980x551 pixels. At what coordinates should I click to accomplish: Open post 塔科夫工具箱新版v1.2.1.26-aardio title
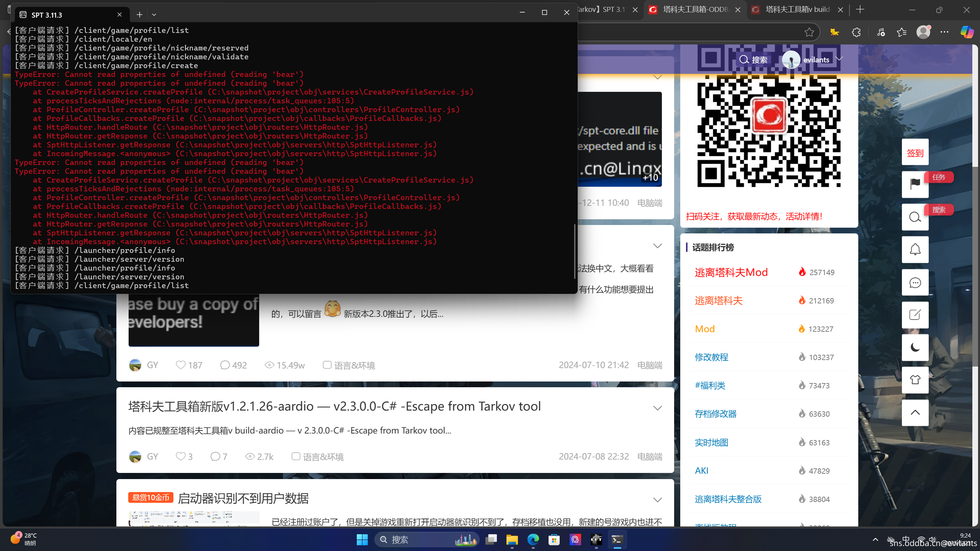(334, 406)
